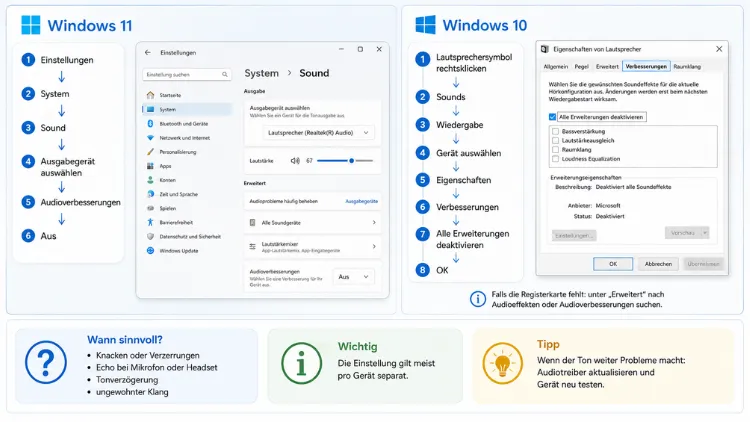Click OK in Eigenschaften von Lautsprecher
The width and height of the screenshot is (750, 422).
[x=613, y=264]
